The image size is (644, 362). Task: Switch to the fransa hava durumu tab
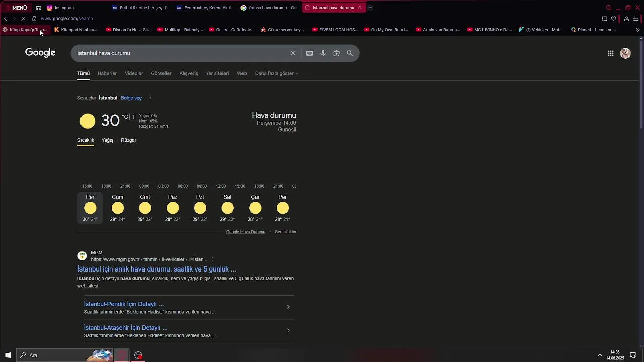tap(269, 8)
